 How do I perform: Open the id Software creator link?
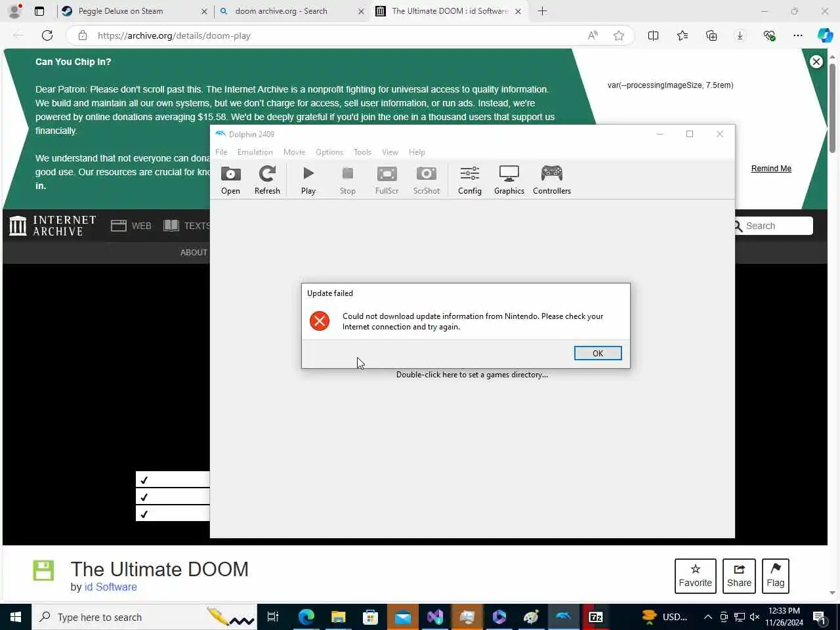tap(111, 587)
